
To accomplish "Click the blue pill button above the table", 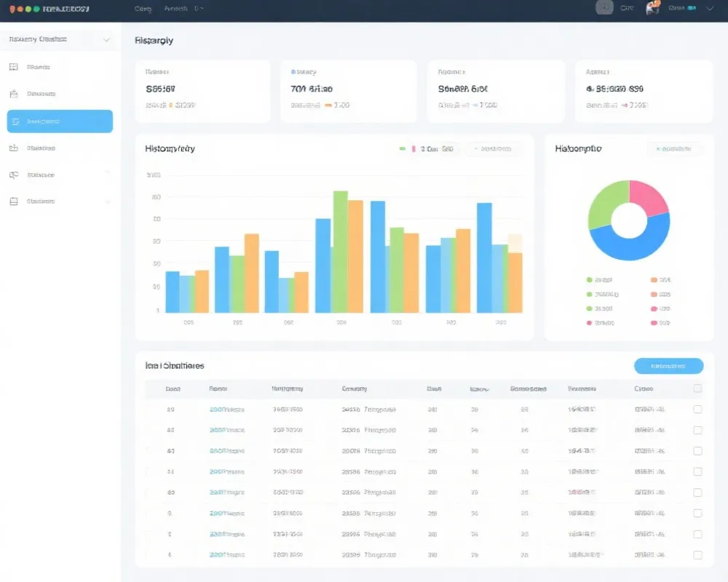I will click(x=668, y=366).
